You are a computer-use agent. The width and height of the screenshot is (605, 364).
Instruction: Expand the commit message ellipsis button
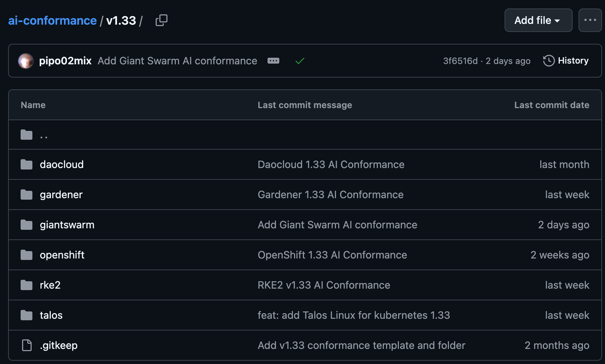(x=273, y=61)
